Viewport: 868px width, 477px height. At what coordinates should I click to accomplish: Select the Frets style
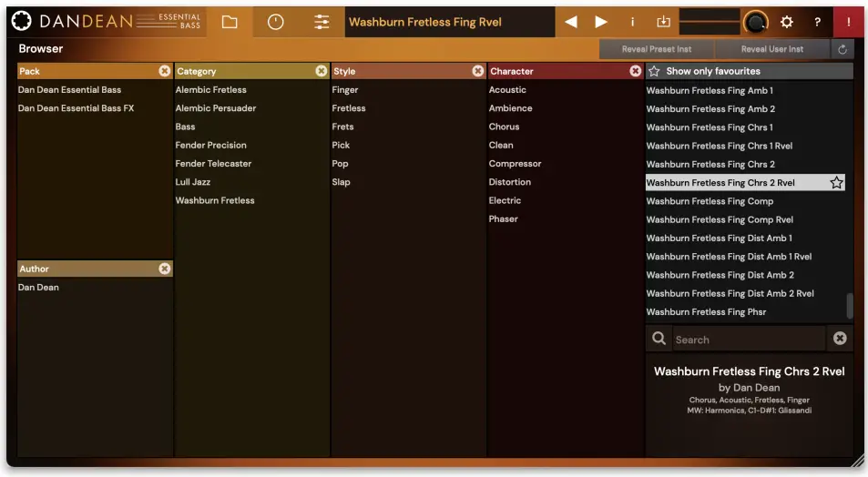coord(342,127)
